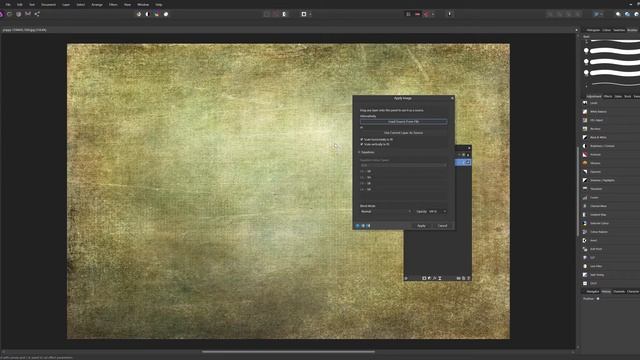Switch to the Swatches tab
This screenshot has width=640, height=360.
pyautogui.click(x=619, y=30)
